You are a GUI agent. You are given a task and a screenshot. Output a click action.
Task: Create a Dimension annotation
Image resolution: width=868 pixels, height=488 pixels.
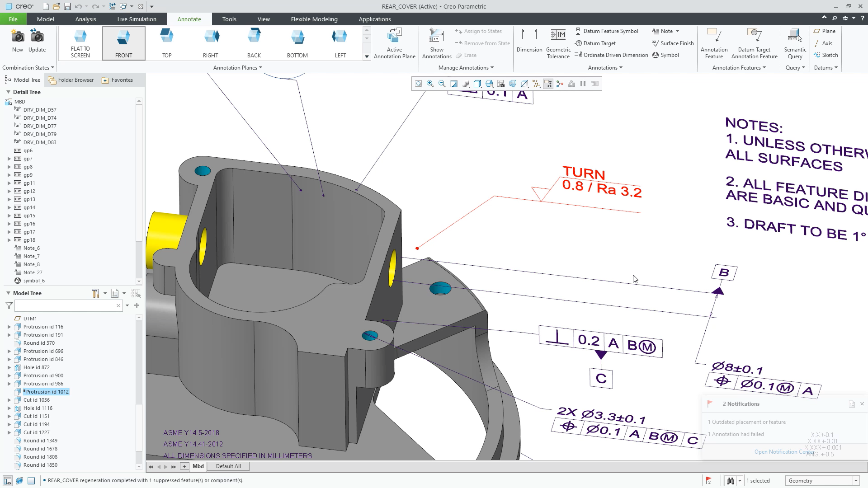[529, 41]
